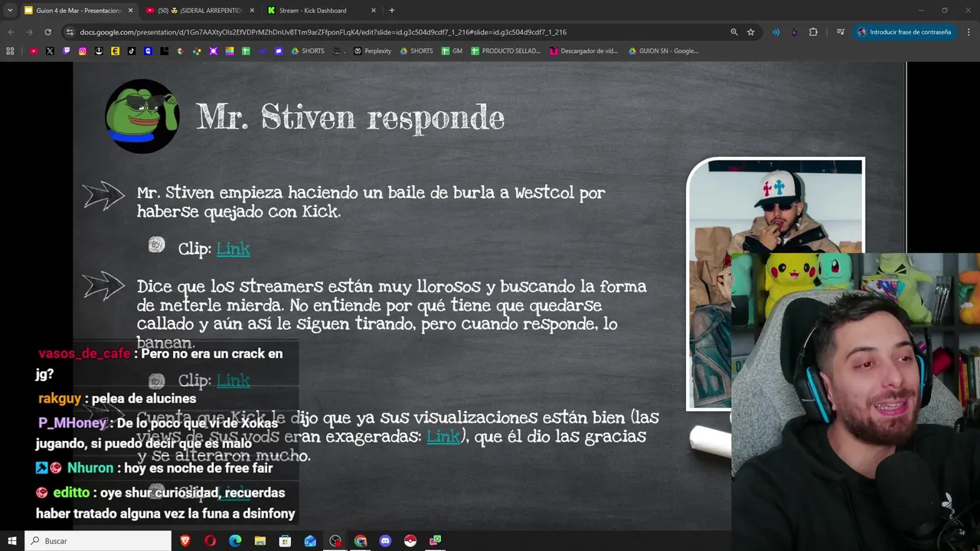Select the Mr. Stiven photo on slide

coord(776,283)
